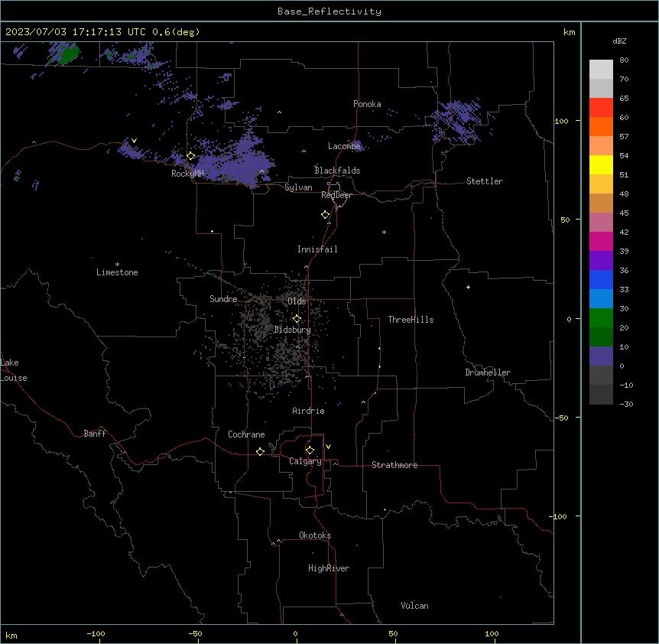The image size is (659, 644).
Task: Pick the light gray 80-70 dBZ swatch
Action: coord(601,69)
